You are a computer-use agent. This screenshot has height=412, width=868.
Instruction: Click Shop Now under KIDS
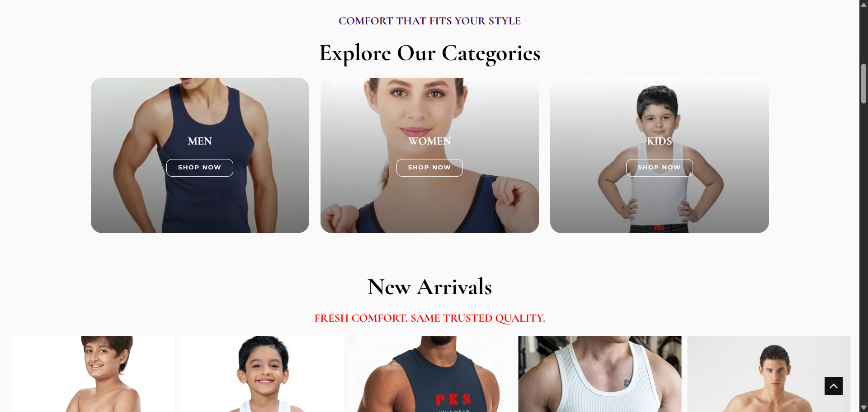659,168
